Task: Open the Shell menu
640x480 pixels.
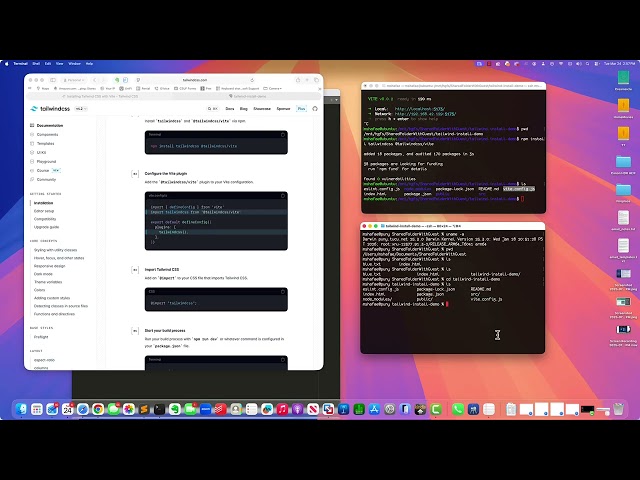Action: point(36,64)
